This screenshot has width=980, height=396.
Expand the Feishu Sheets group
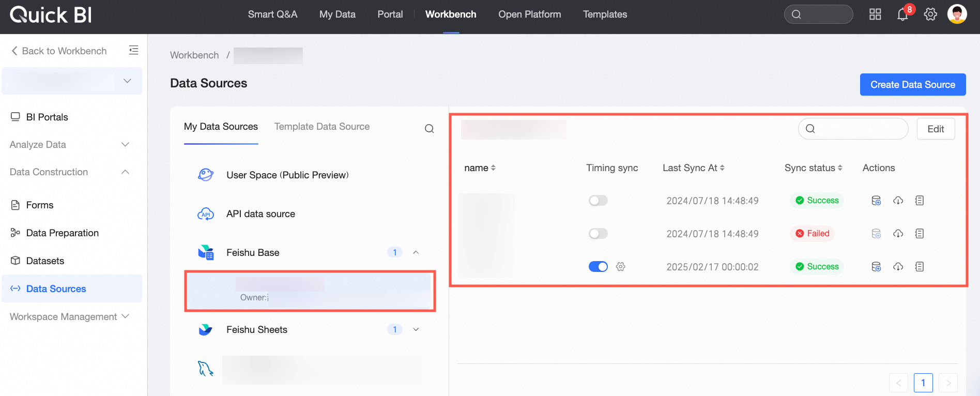(x=416, y=329)
